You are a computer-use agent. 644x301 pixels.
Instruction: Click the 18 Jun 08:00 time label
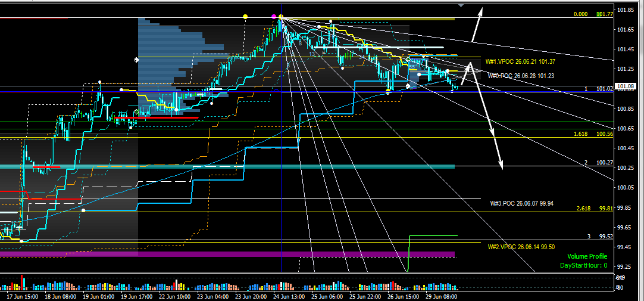click(x=61, y=296)
